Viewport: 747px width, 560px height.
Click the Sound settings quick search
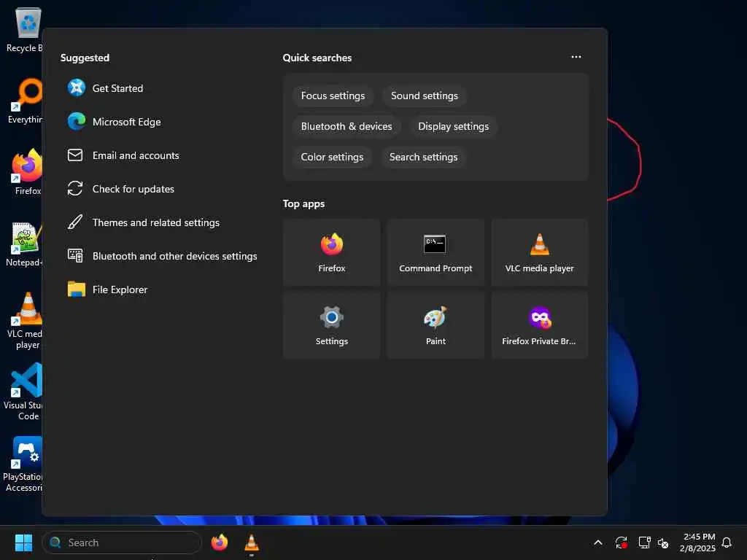(424, 96)
